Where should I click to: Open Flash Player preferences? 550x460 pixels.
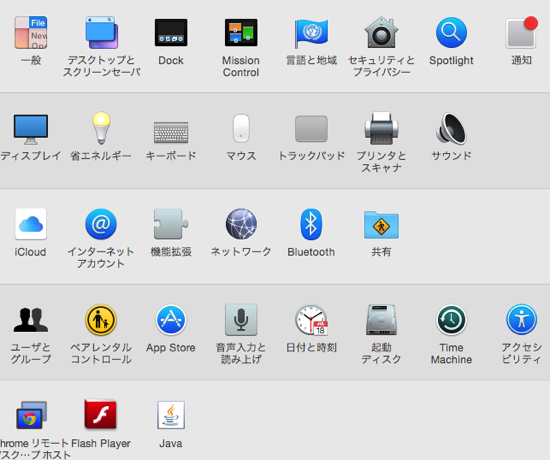(101, 415)
